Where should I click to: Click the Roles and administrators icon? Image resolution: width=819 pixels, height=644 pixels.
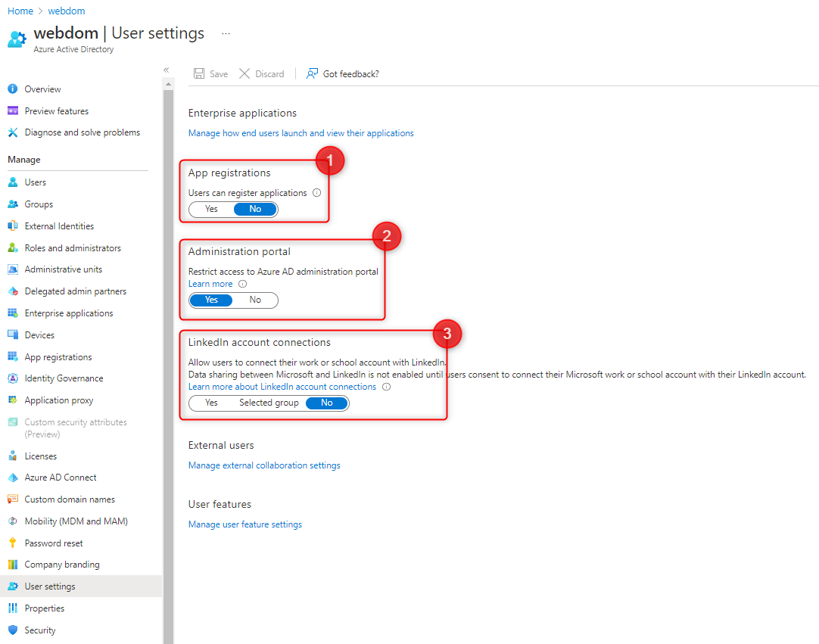13,248
